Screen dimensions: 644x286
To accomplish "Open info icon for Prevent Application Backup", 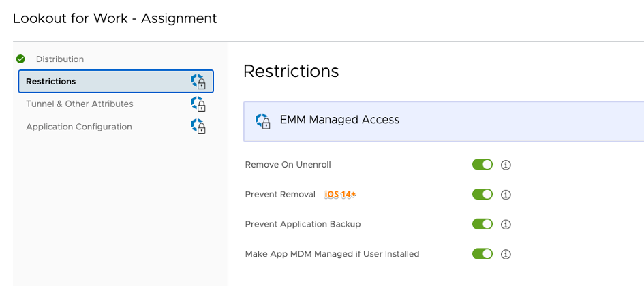I will point(506,224).
